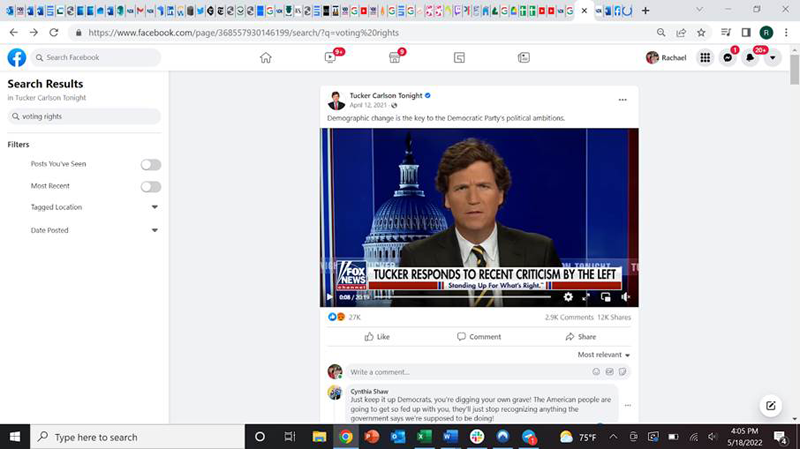The width and height of the screenshot is (800, 449).
Task: Open the Facebook apps menu grid
Action: coord(705,58)
